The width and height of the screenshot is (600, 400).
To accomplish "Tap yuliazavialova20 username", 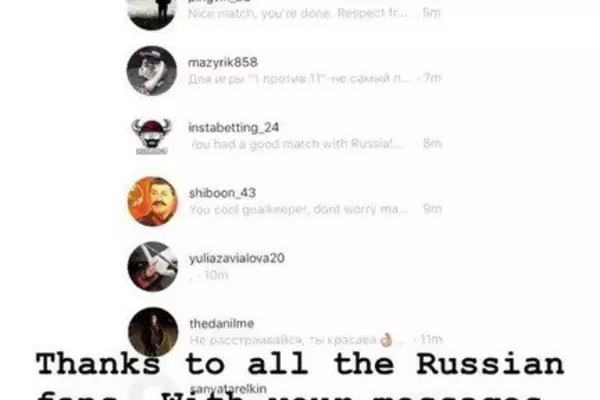I will coord(237,258).
